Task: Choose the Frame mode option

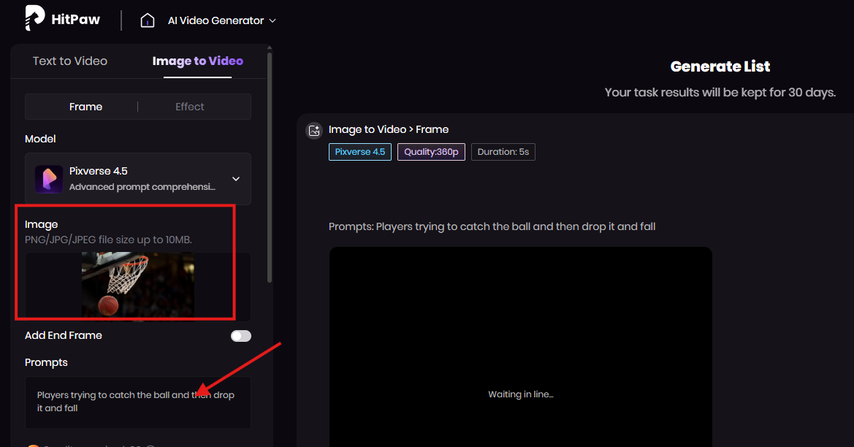Action: pyautogui.click(x=85, y=107)
